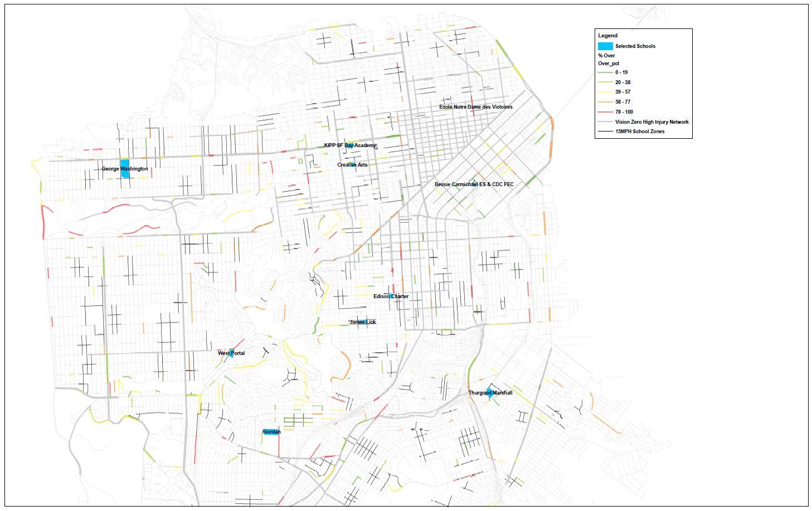Image resolution: width=812 pixels, height=511 pixels.
Task: Select the Creative Arts school marker
Action: (352, 165)
